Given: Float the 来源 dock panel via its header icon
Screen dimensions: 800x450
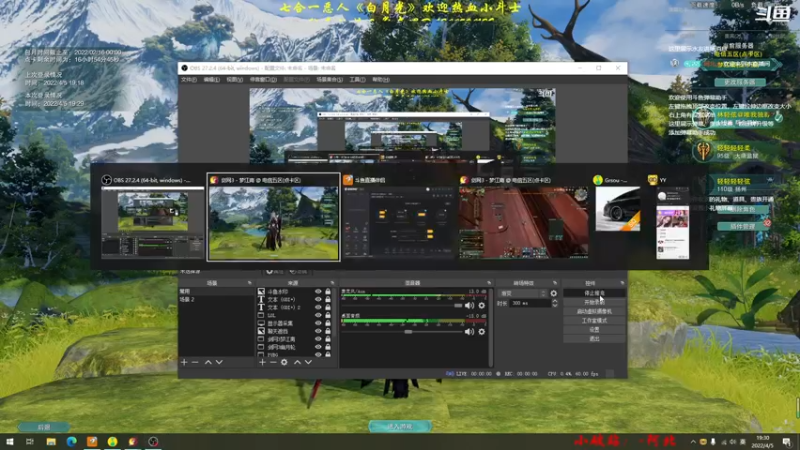Looking at the screenshot, I should 332,283.
